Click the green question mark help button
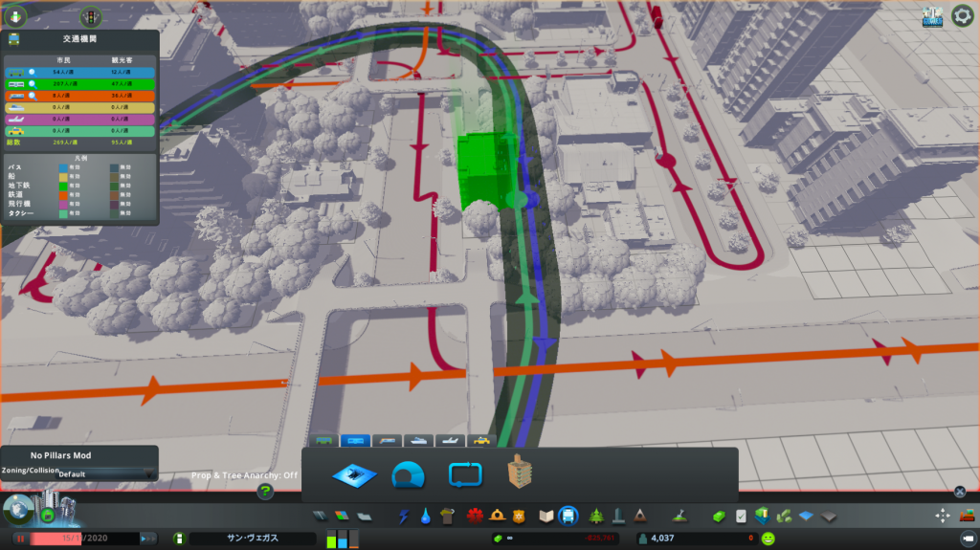Viewport: 980px width, 550px height. tap(265, 492)
